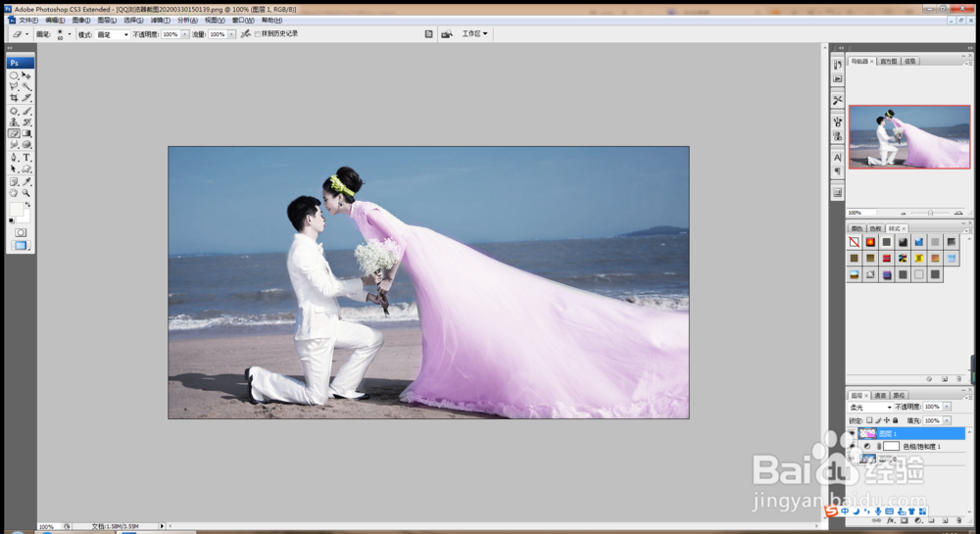Open the layer blend mode dropdown

[870, 407]
